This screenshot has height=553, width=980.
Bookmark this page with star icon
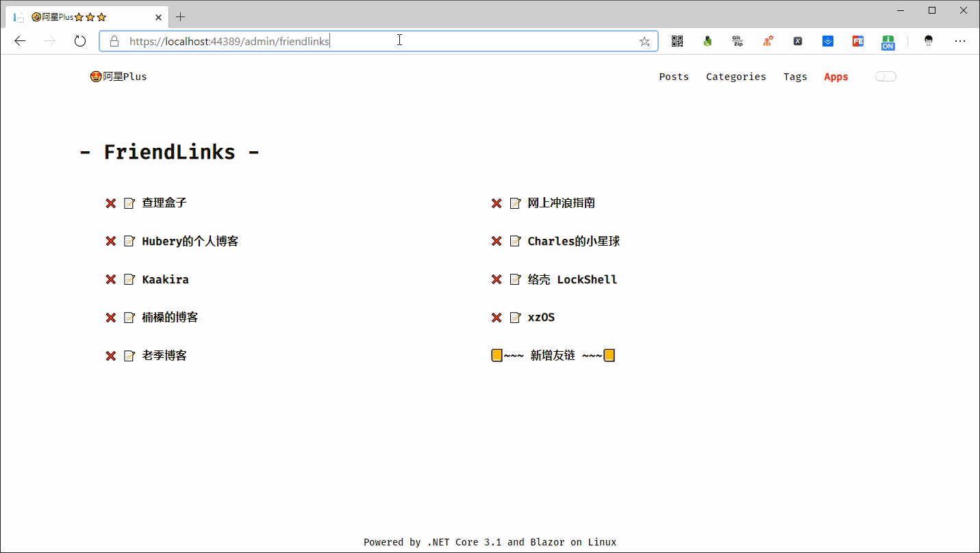pyautogui.click(x=644, y=41)
